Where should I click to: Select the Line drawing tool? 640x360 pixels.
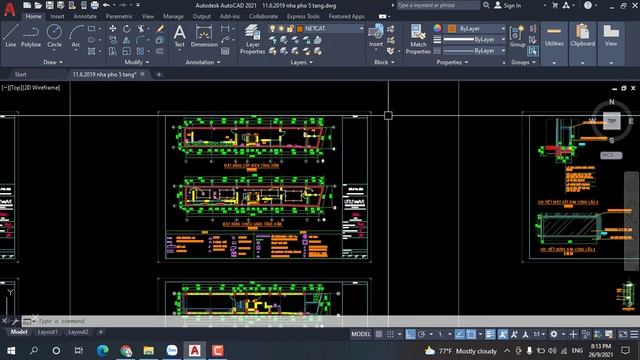(x=11, y=36)
